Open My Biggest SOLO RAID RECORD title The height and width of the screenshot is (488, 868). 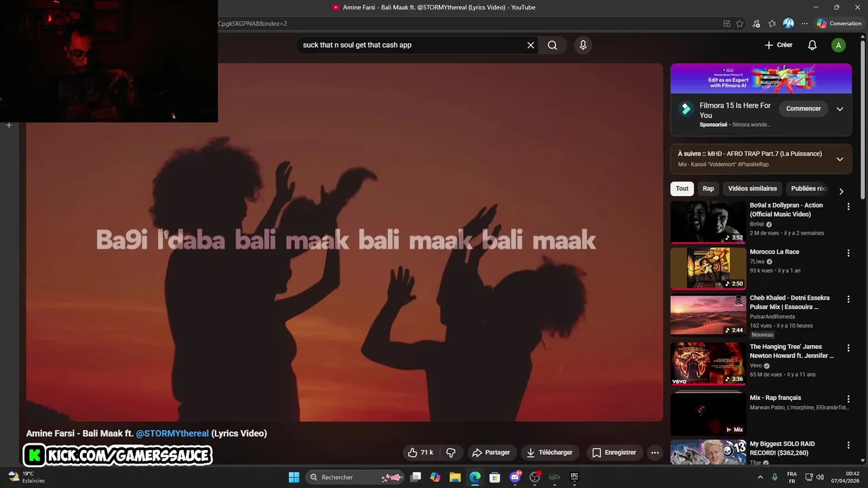(x=783, y=449)
